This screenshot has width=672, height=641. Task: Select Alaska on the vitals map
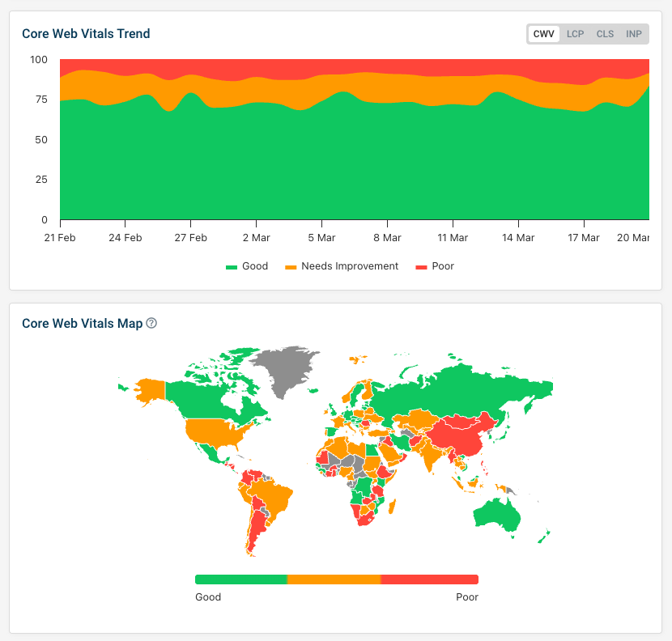coord(151,390)
